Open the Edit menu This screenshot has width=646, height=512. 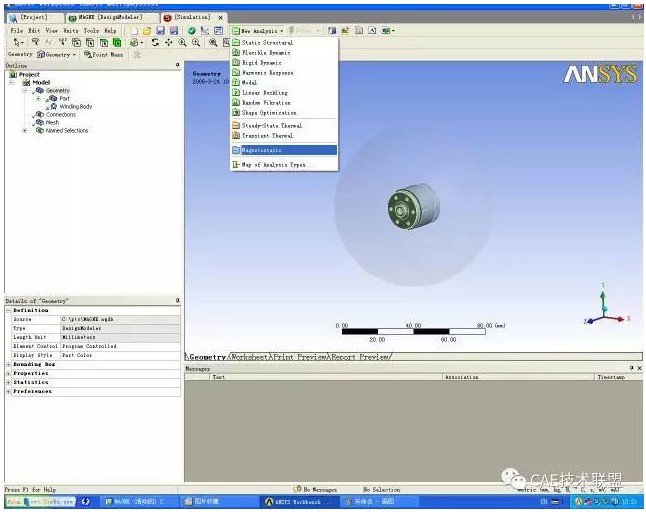34,31
